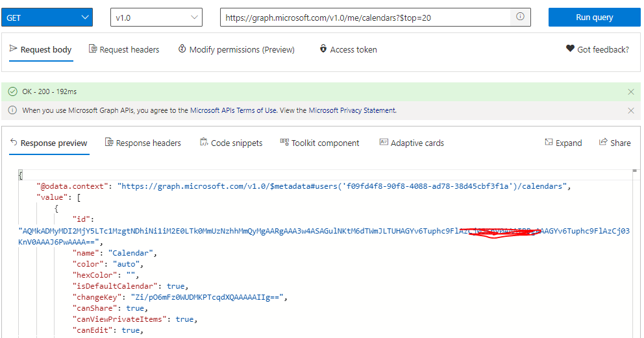Viewport: 644px width, 338px height.
Task: Click the Response headers document icon
Action: pyautogui.click(x=109, y=142)
